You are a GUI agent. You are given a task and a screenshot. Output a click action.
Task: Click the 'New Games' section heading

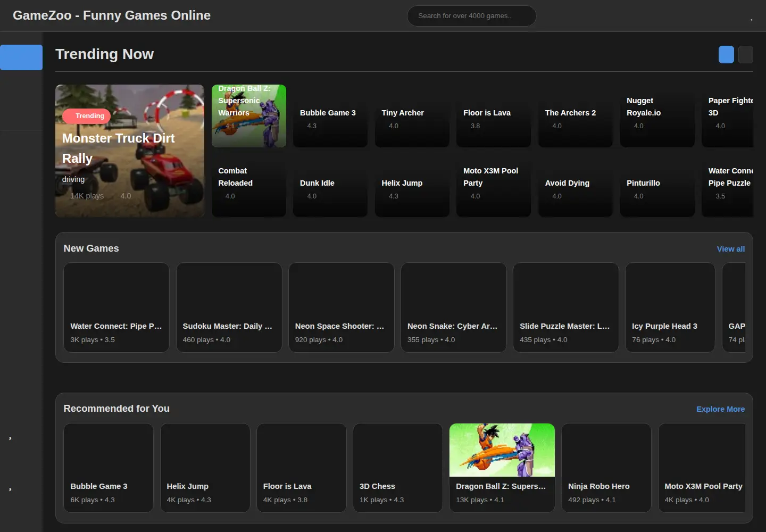[x=91, y=248]
